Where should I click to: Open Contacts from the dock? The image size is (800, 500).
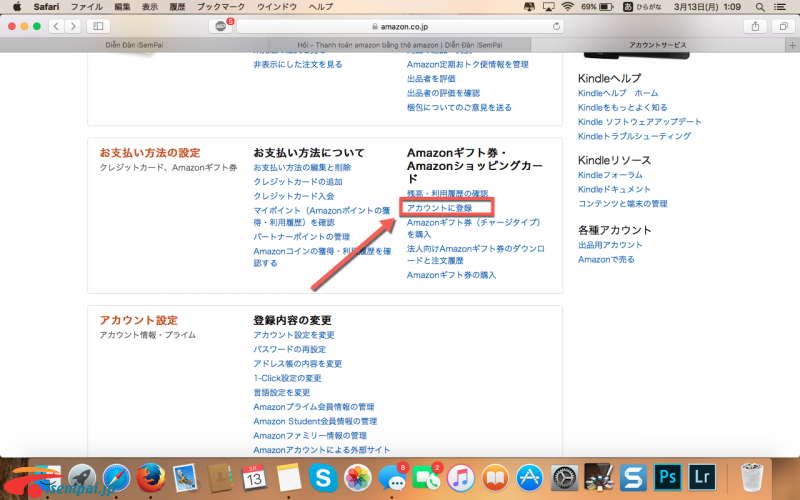pos(220,478)
